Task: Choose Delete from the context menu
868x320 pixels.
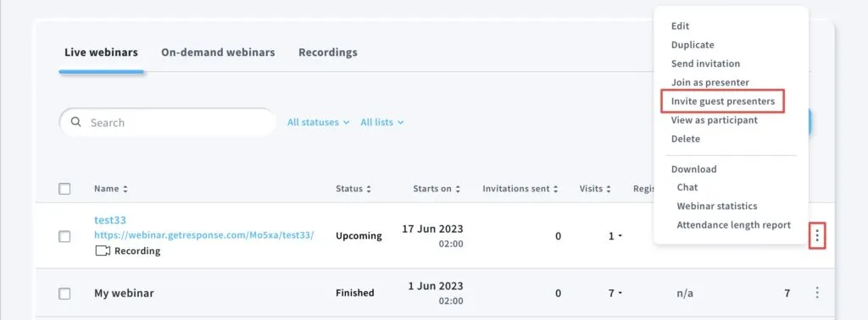Action: click(x=685, y=139)
